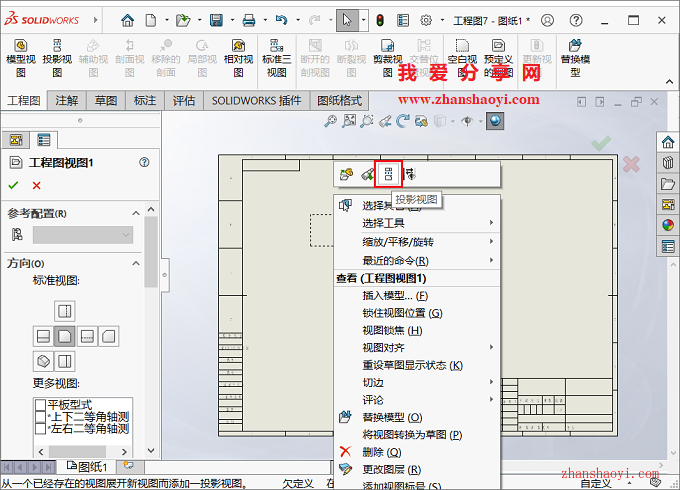Check the 上下二等角轴测 checkbox
The width and height of the screenshot is (680, 490).
pyautogui.click(x=40, y=417)
